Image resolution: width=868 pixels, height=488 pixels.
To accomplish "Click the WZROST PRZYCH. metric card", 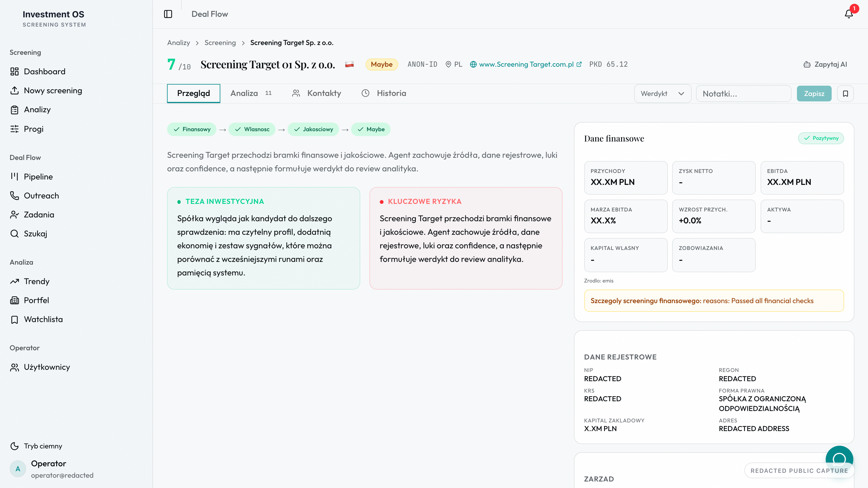I will pyautogui.click(x=714, y=216).
